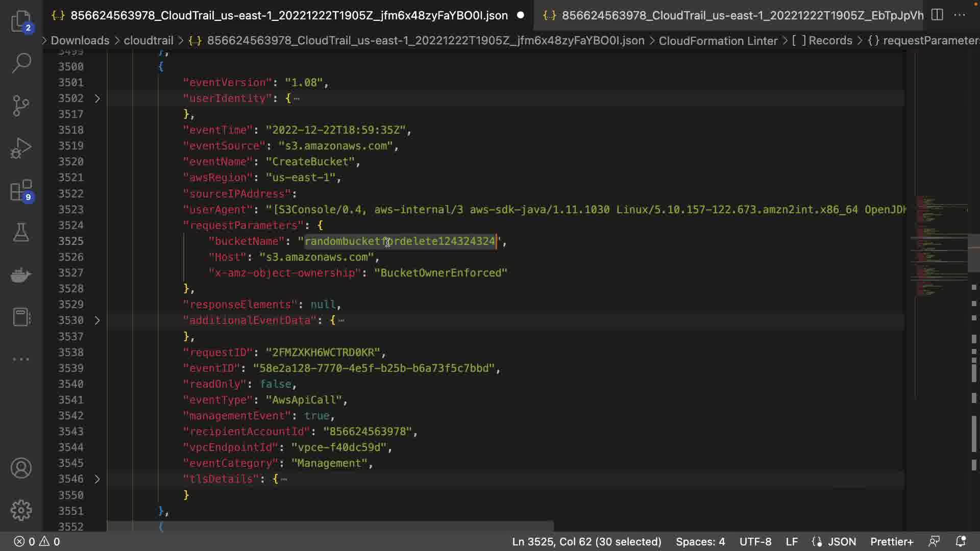Open the Search view in activity bar

(21, 63)
